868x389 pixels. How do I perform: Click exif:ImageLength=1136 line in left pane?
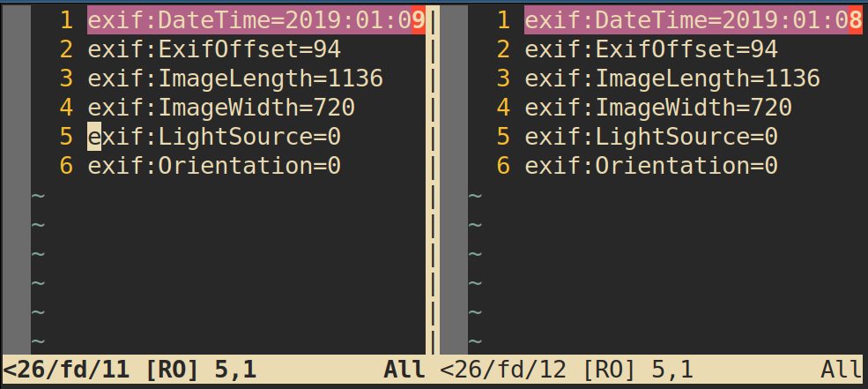tap(235, 79)
